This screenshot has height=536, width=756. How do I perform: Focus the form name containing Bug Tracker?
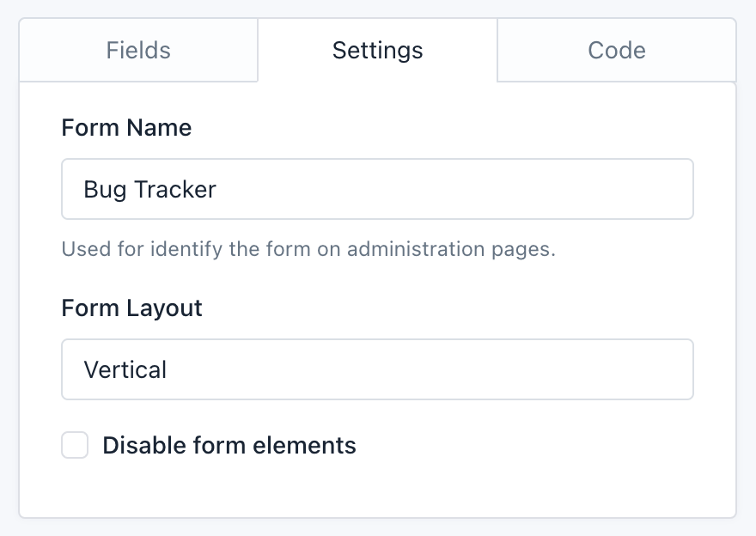377,189
